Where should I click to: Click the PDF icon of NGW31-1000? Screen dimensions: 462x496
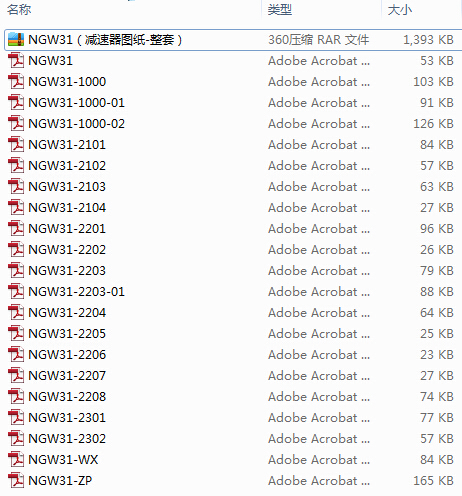pyautogui.click(x=16, y=81)
